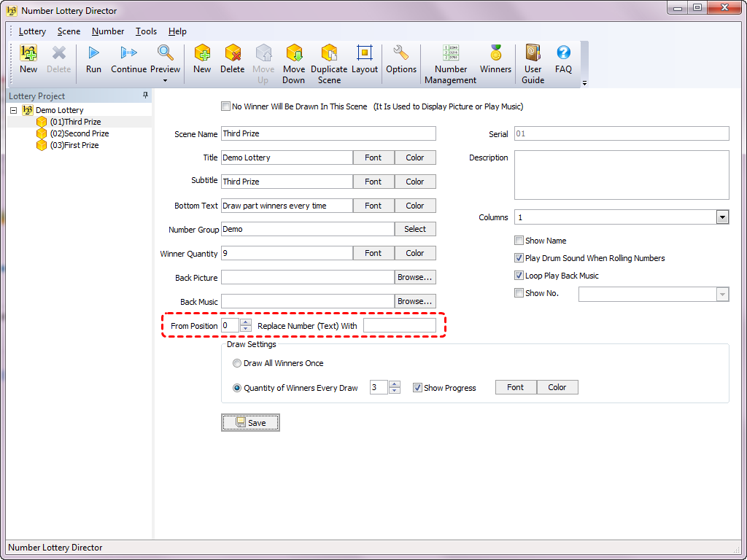Click Select button for Number Group
Viewport: 747px width, 560px height.
coord(415,229)
